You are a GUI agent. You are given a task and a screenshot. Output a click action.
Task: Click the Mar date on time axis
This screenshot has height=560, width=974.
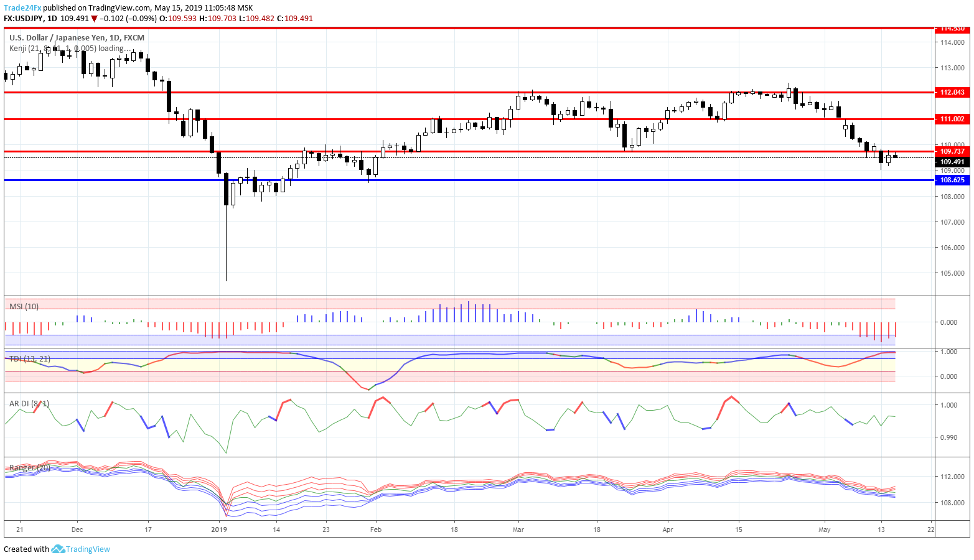518,530
